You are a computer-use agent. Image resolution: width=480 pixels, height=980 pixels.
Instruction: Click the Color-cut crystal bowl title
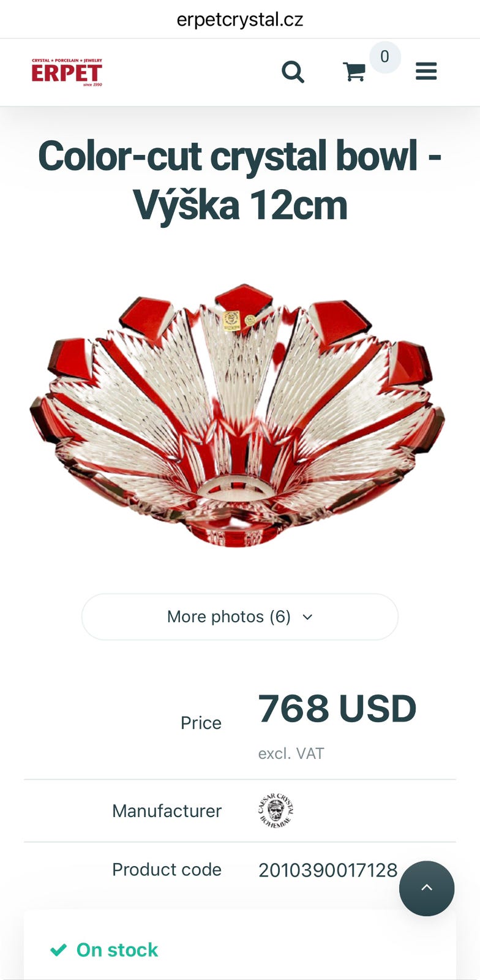[240, 180]
